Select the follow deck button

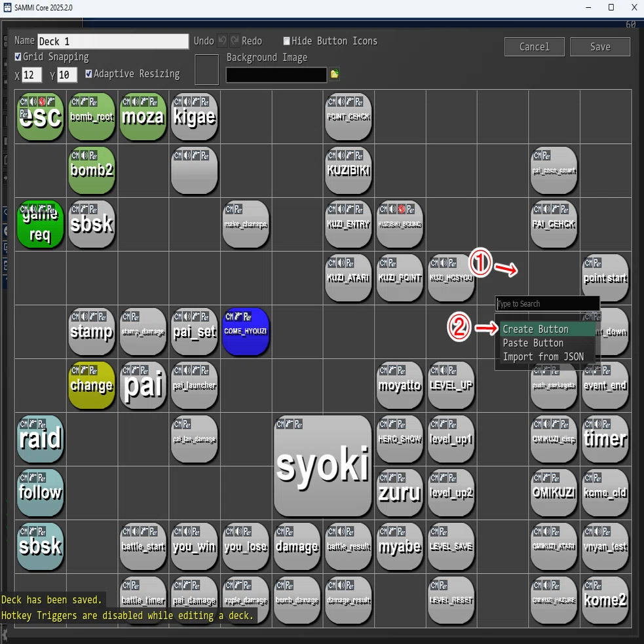coord(40,493)
